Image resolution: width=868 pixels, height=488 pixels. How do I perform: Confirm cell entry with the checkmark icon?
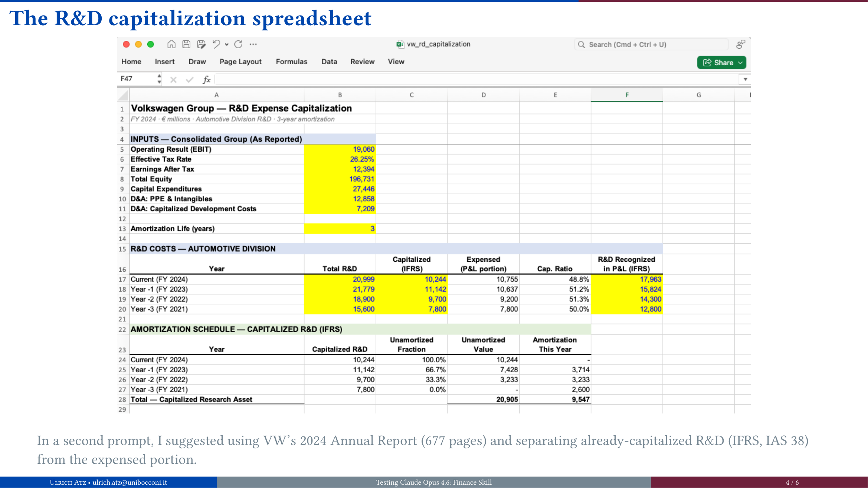tap(190, 79)
